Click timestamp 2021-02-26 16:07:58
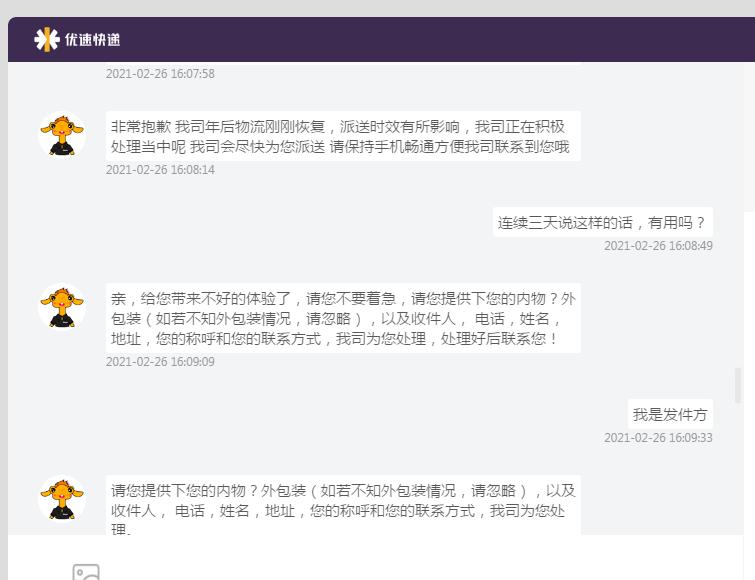Image resolution: width=755 pixels, height=580 pixels. [x=160, y=74]
